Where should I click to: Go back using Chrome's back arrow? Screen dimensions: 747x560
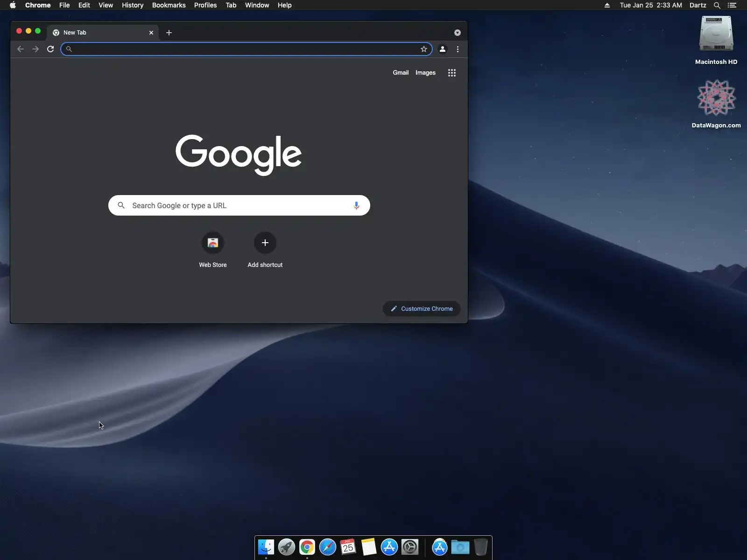[x=21, y=49]
